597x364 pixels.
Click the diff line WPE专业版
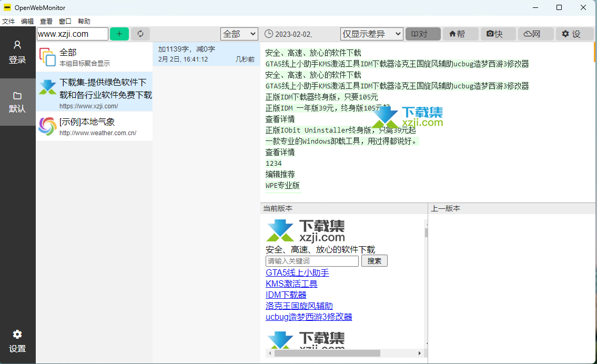click(x=282, y=186)
